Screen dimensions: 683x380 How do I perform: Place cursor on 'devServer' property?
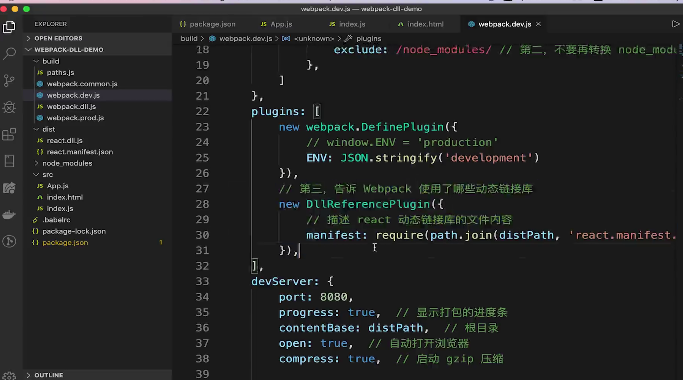click(281, 281)
